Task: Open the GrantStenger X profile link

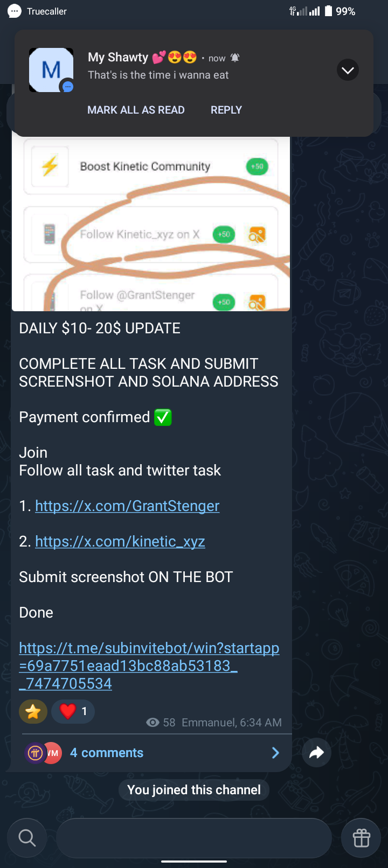Action: pyautogui.click(x=127, y=506)
